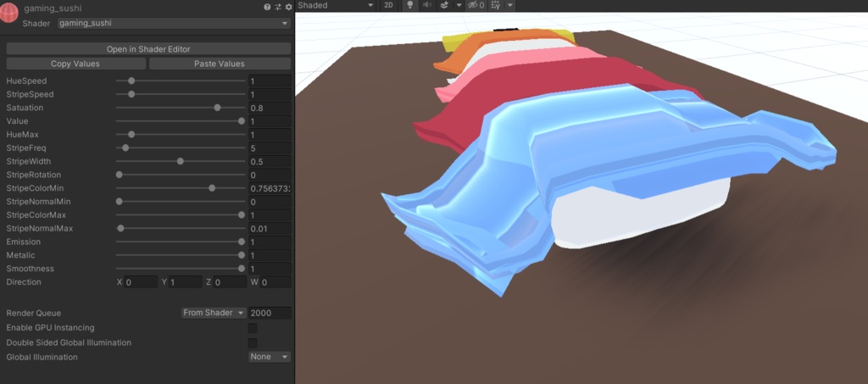
Task: Click the Direction Z input field
Action: (x=230, y=282)
